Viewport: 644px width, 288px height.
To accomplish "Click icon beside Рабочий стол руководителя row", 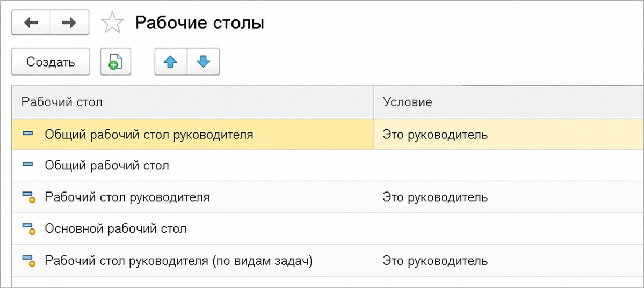I will [x=28, y=198].
